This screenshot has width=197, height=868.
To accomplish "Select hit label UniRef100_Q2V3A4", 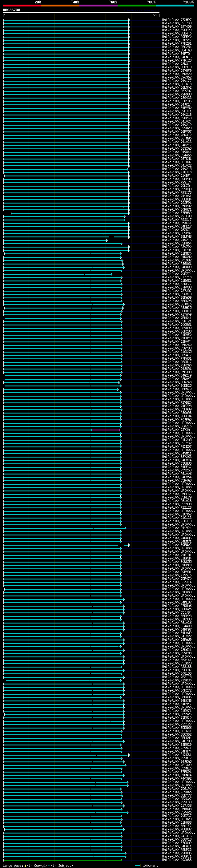I will point(176,430).
